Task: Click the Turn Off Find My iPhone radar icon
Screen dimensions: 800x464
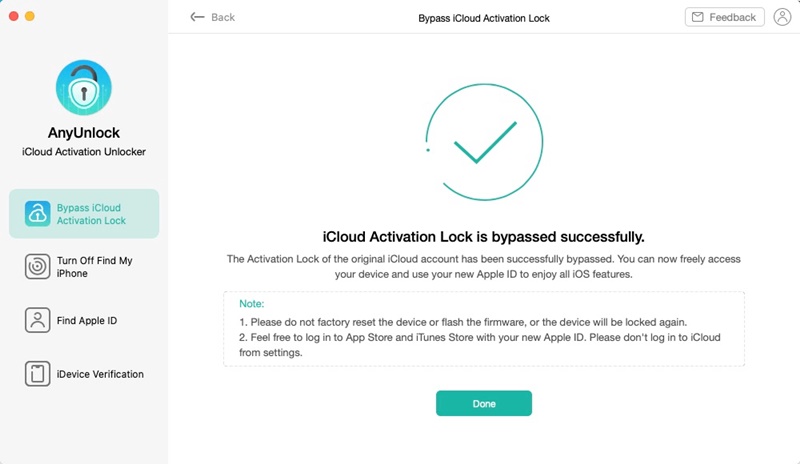Action: click(37, 266)
